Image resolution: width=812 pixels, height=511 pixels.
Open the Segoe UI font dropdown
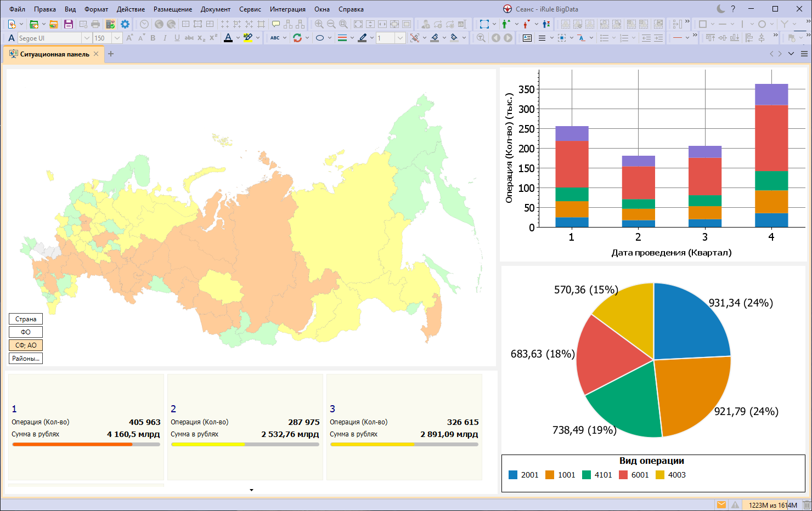tap(86, 38)
